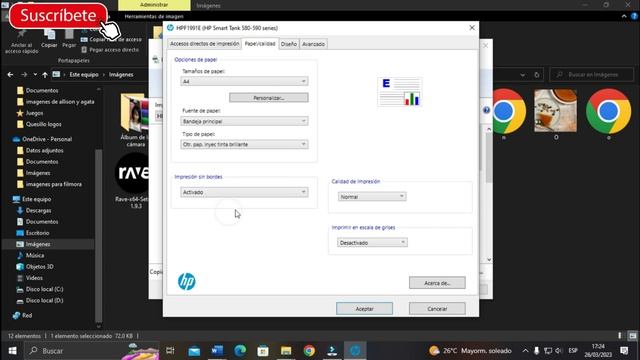Viewport: 640px width, 360px height.
Task: Expand the escala de grises Desactivado dropdown
Action: pos(372,243)
